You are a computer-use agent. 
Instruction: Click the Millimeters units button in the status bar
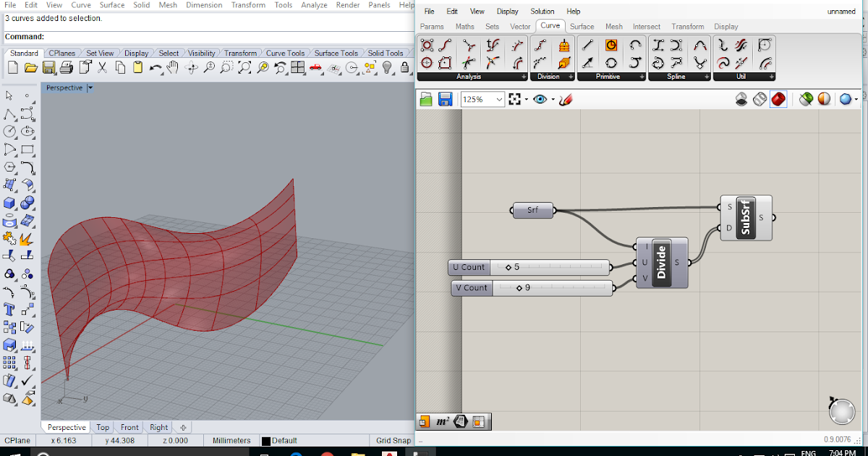(x=232, y=440)
